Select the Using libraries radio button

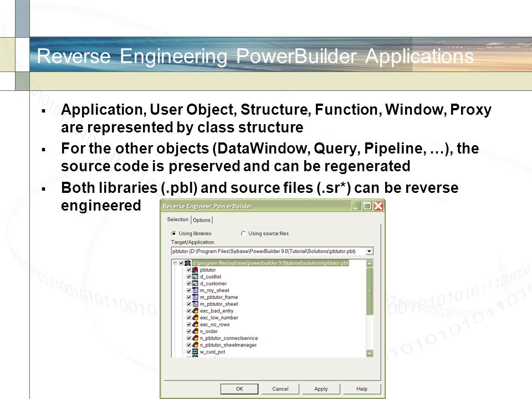pyautogui.click(x=173, y=233)
